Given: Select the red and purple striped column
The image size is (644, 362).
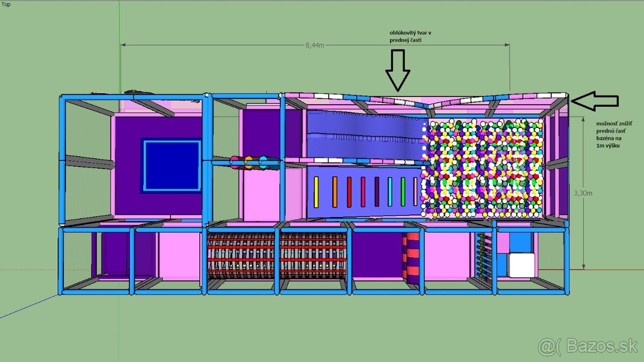Looking at the screenshot, I should point(412,256).
